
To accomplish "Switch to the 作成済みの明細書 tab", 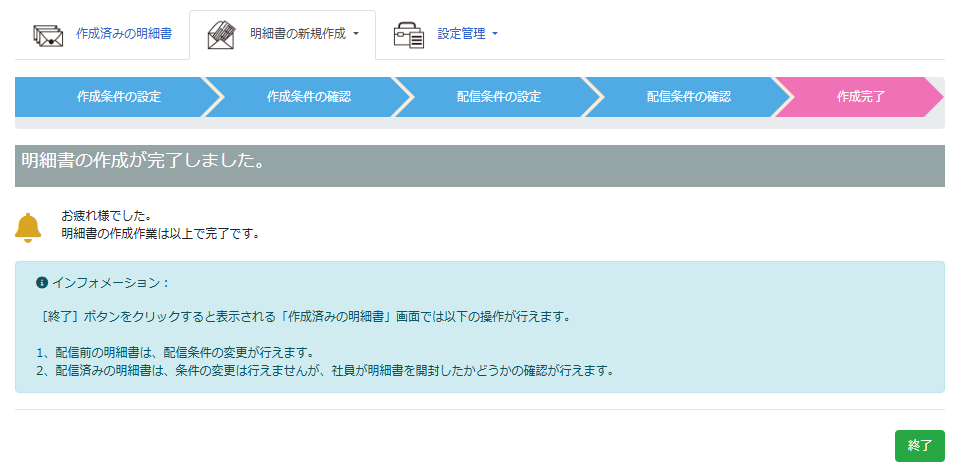I will (123, 34).
